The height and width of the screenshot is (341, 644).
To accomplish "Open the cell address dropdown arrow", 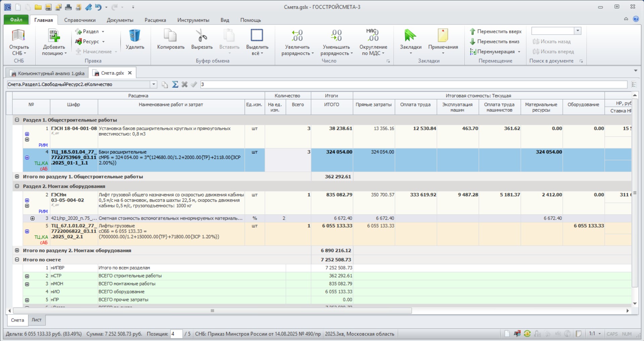I will click(153, 84).
